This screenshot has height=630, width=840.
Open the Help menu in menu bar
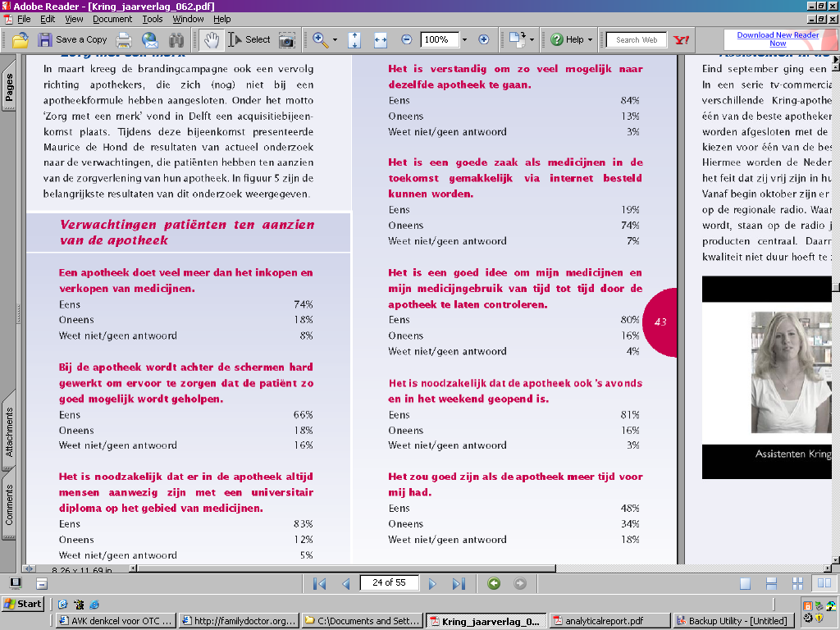click(221, 20)
